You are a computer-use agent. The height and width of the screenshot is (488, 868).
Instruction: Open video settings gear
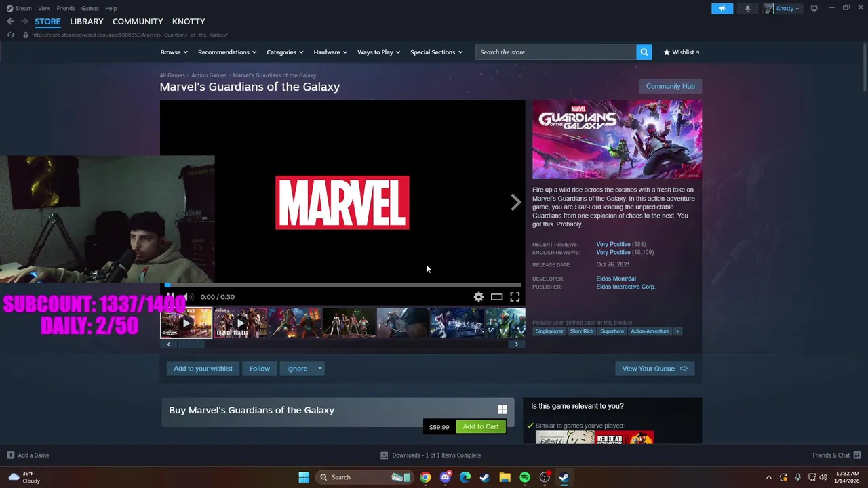coord(479,297)
